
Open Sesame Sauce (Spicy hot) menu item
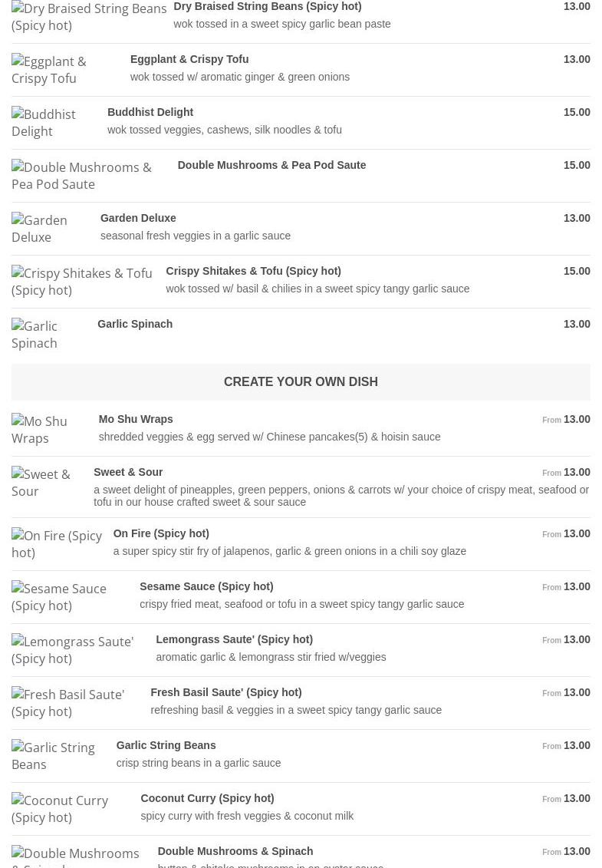click(x=206, y=586)
